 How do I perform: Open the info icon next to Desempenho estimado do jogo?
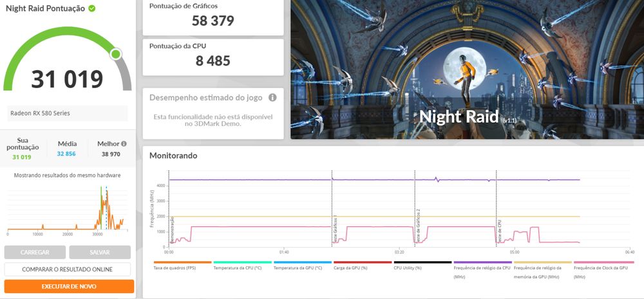click(272, 98)
